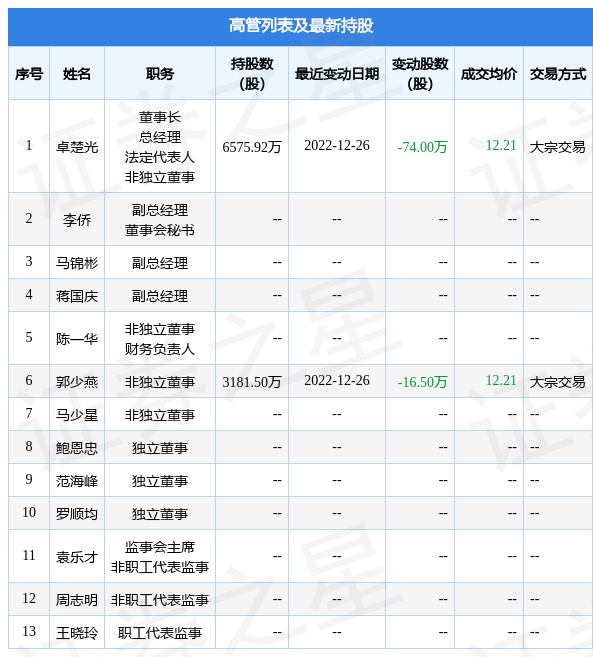The width and height of the screenshot is (593, 657).
Task: Click the 变动股数(股) column header
Action: pyautogui.click(x=420, y=74)
